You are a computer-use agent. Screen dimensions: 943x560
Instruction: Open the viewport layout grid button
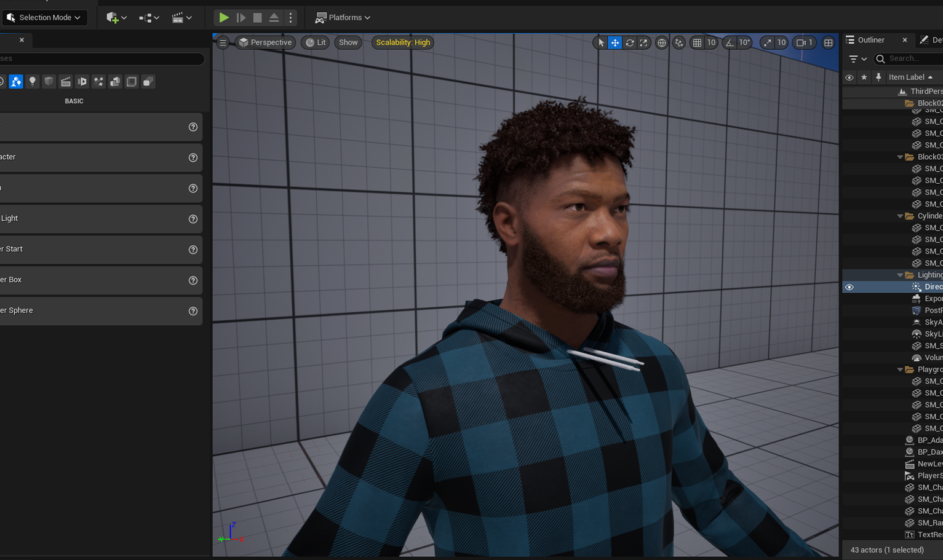[x=829, y=42]
